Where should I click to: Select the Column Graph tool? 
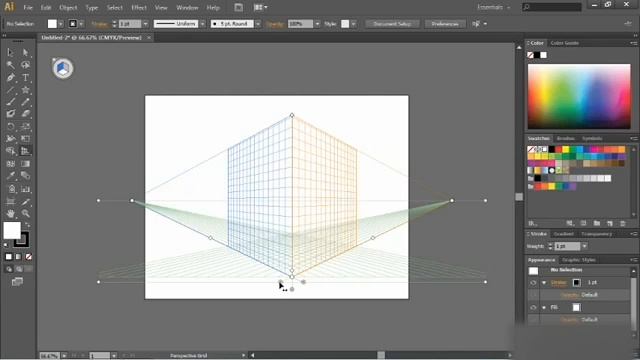coord(25,189)
